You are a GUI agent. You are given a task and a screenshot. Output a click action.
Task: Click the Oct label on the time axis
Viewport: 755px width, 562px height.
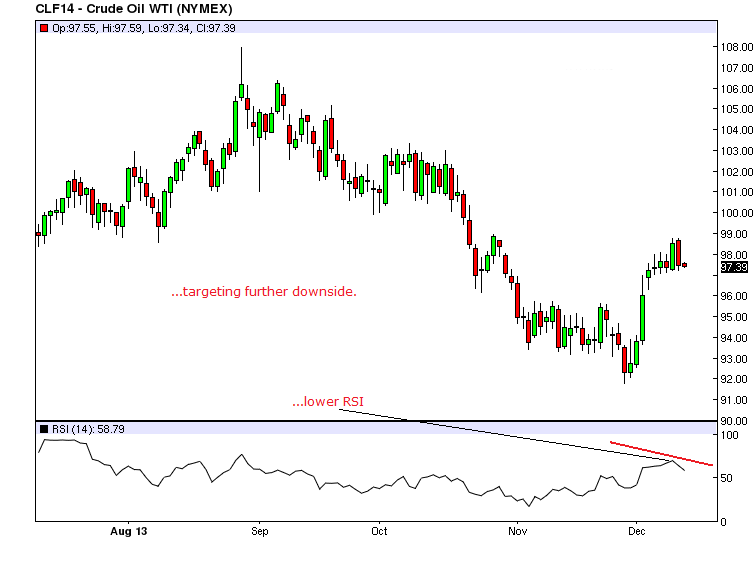point(379,532)
